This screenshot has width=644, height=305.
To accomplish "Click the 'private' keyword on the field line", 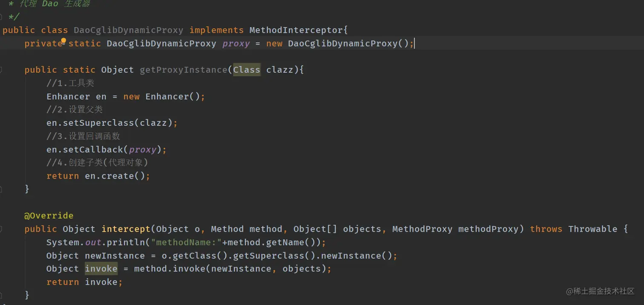I will pyautogui.click(x=43, y=44).
